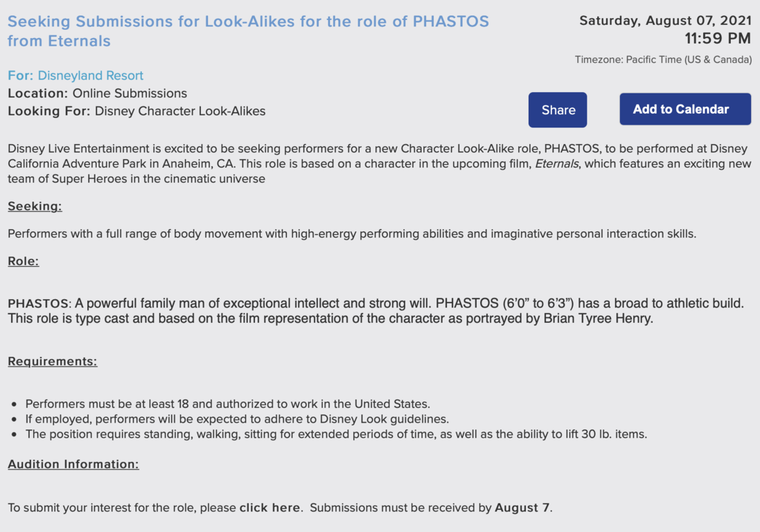760x532 pixels.
Task: Click the 'lift 30 lb. items' bullet
Action: click(x=337, y=434)
